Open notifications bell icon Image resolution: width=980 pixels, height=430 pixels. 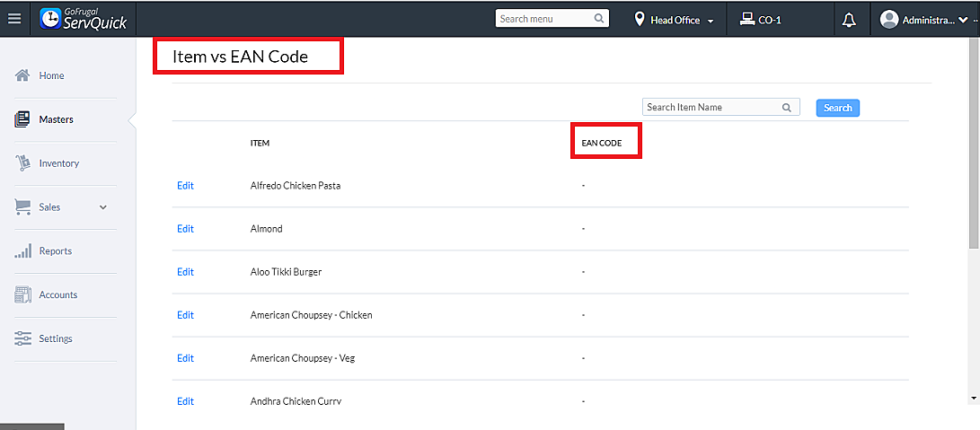pyautogui.click(x=849, y=20)
